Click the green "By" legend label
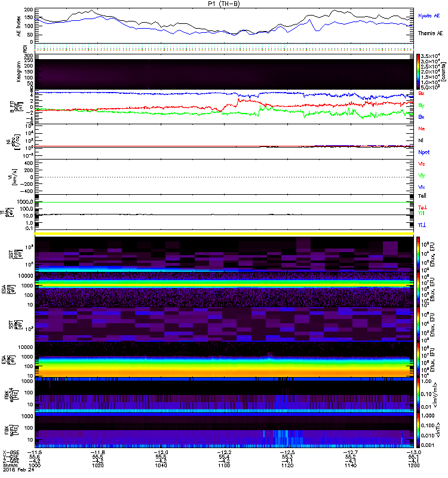Screen dimensions: 448x478 (x=421, y=105)
